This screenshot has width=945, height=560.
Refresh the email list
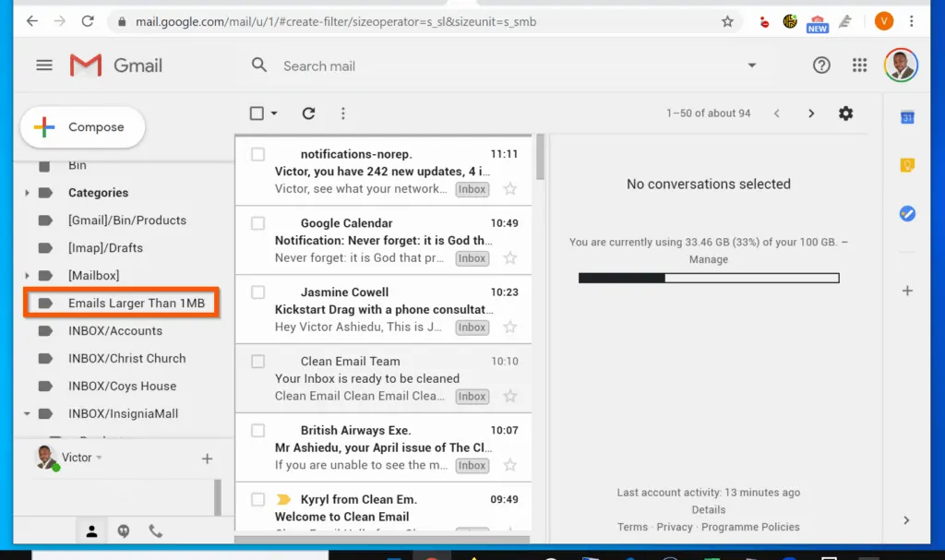[x=308, y=113]
